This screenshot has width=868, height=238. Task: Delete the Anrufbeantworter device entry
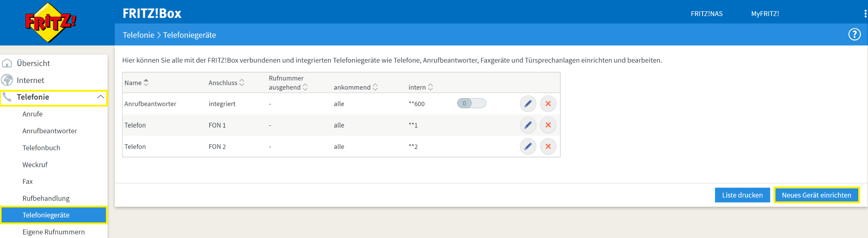click(x=548, y=104)
